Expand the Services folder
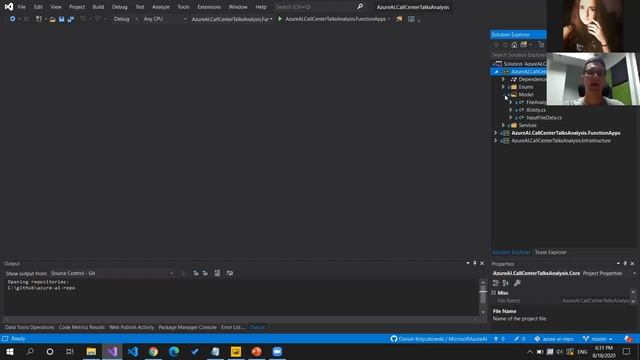The image size is (640, 360). point(503,125)
